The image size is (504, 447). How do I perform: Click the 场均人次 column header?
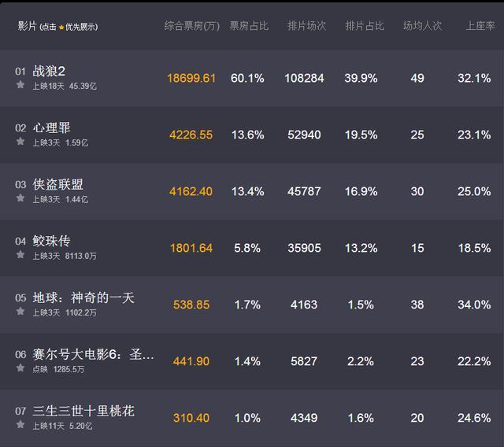422,26
